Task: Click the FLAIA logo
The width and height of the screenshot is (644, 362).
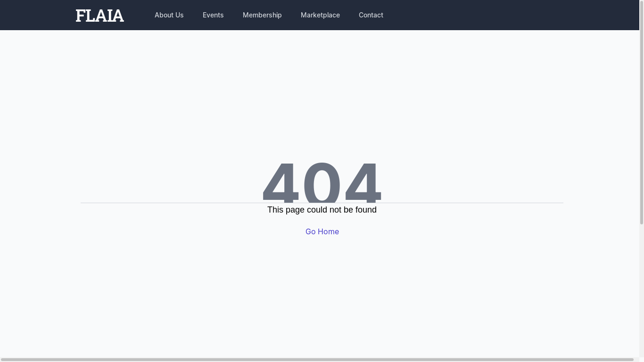Action: coord(99,16)
